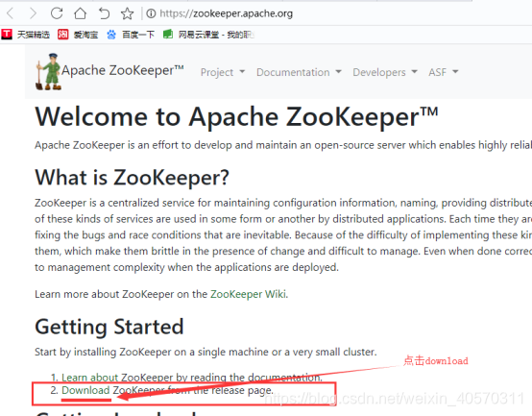Click the Baidu paw bookmark icon

111,35
